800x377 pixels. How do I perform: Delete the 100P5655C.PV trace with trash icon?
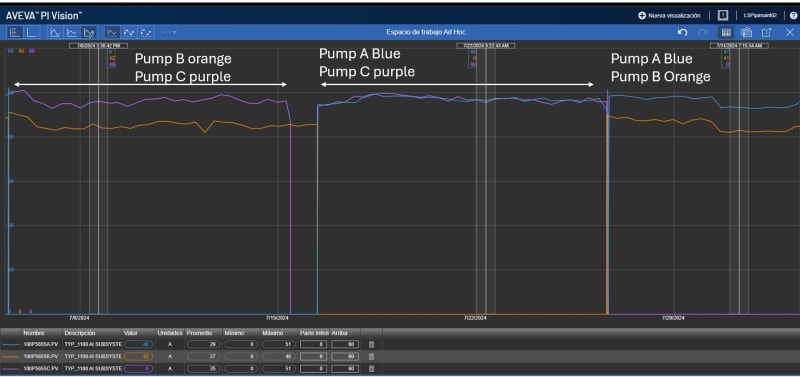(x=371, y=368)
